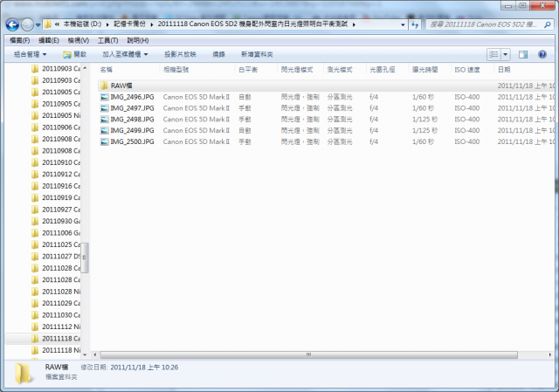Click the refresh button next to address bar
The width and height of the screenshot is (559, 392).
415,24
